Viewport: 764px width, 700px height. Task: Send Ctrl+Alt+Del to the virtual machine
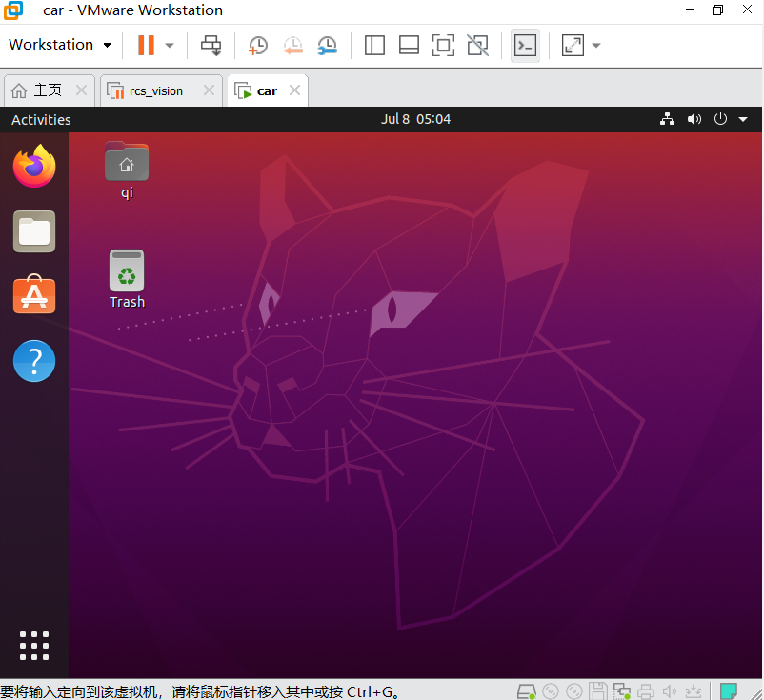tap(211, 46)
